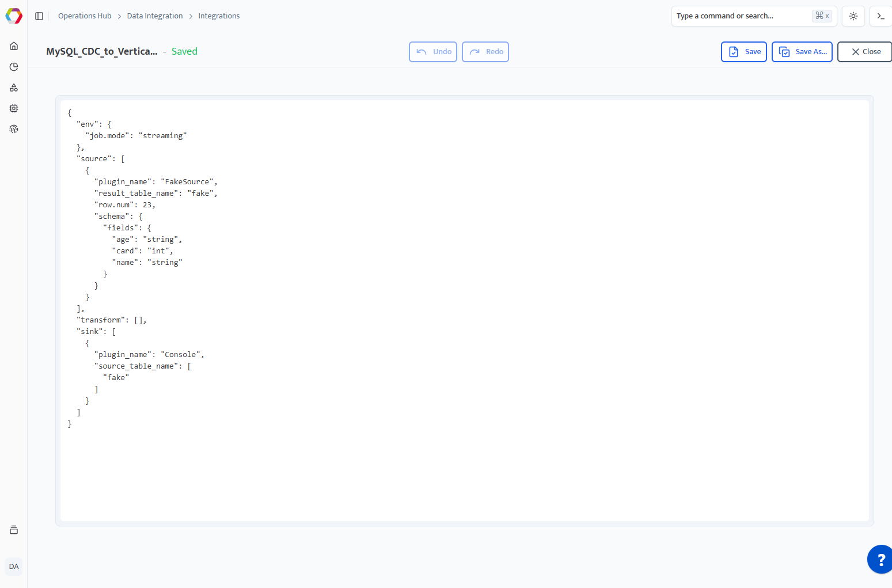Open the CPU chip sidebar icon
This screenshot has width=892, height=588.
(14, 108)
